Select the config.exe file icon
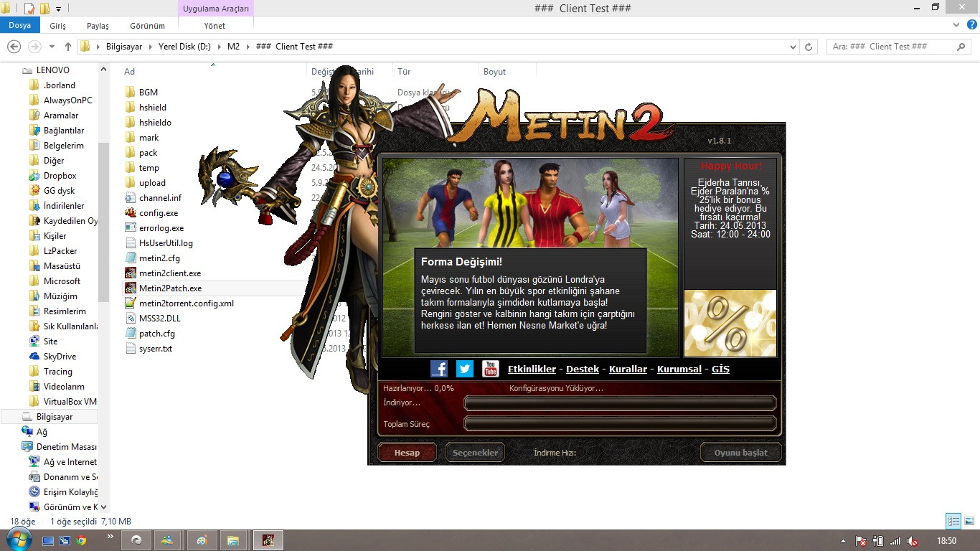Image resolution: width=980 pixels, height=551 pixels. tap(131, 212)
